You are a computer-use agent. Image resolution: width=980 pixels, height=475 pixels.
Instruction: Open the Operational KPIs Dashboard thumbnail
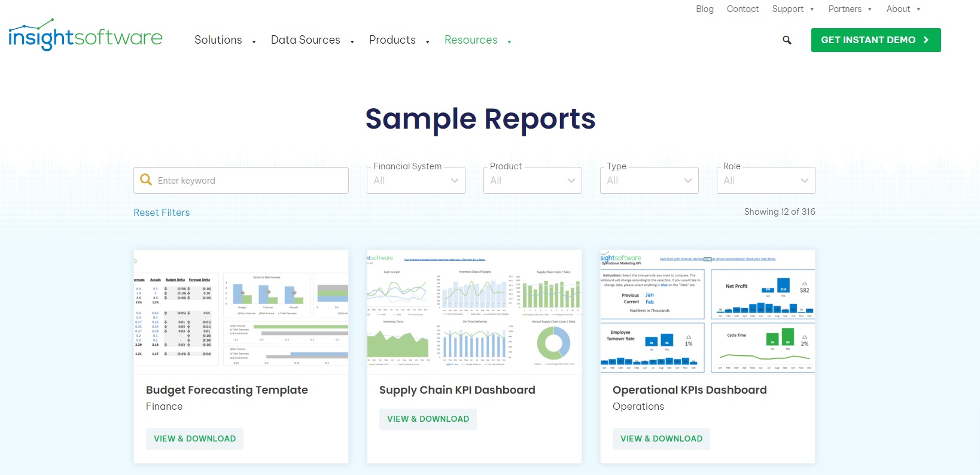708,312
